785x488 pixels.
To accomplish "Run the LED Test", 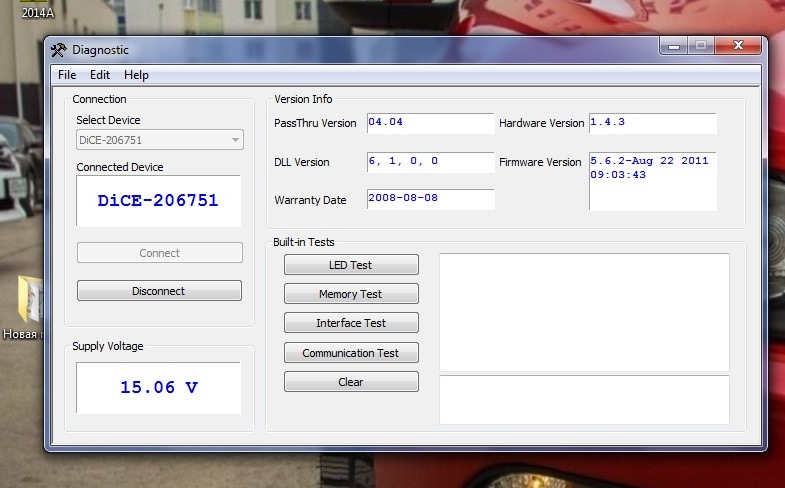I will [351, 265].
